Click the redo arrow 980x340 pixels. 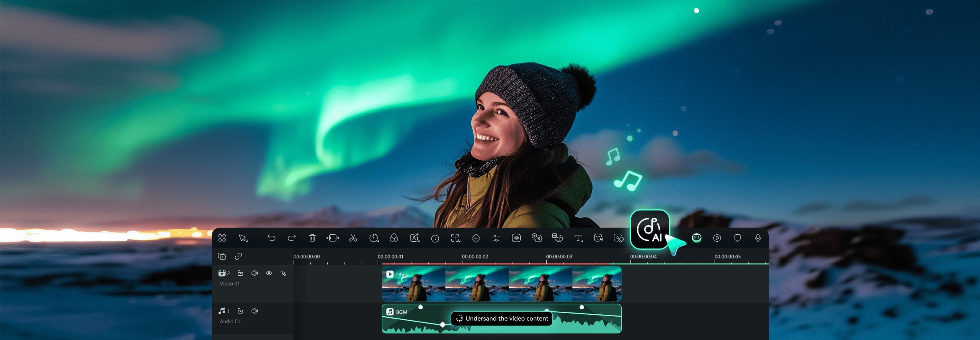tap(292, 238)
